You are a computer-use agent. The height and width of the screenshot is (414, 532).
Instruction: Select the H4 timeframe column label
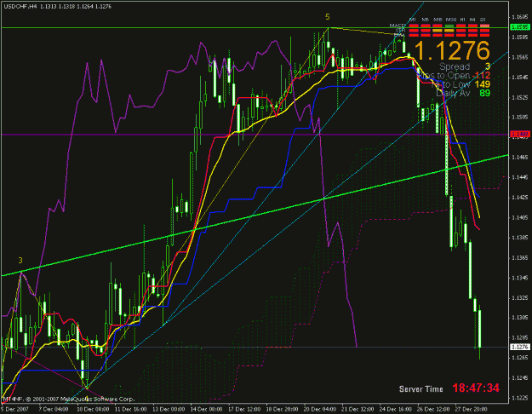point(472,20)
